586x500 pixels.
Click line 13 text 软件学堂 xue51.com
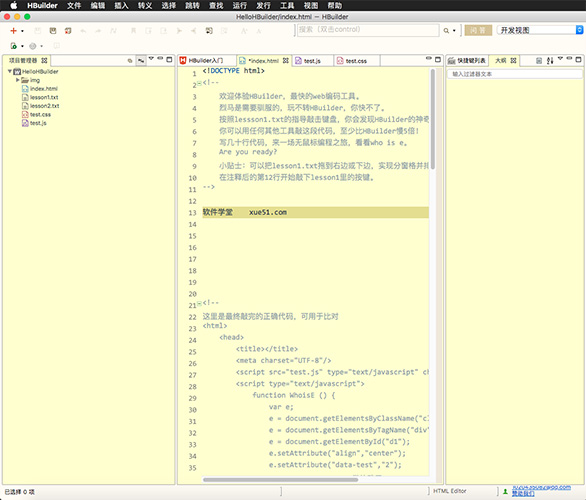click(x=245, y=212)
